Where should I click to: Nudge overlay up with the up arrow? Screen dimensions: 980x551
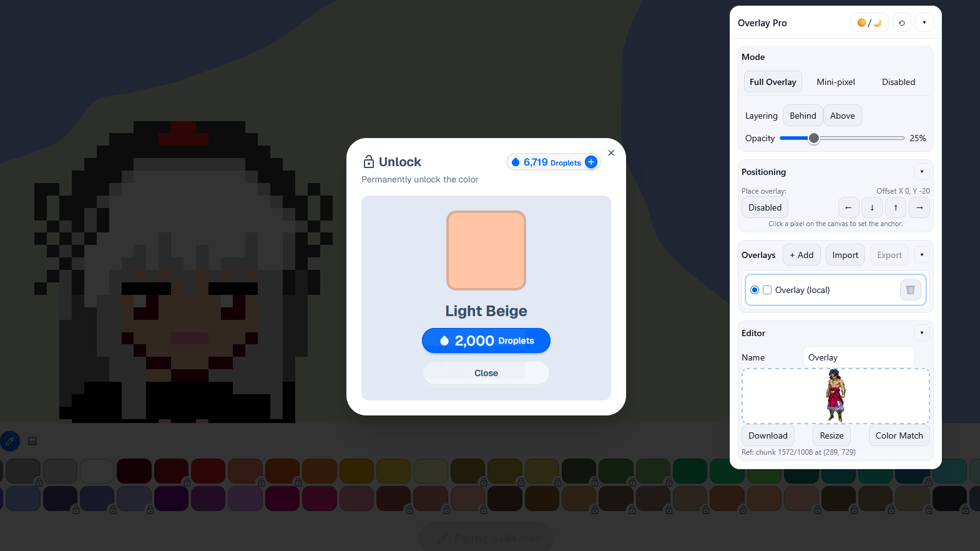click(896, 207)
